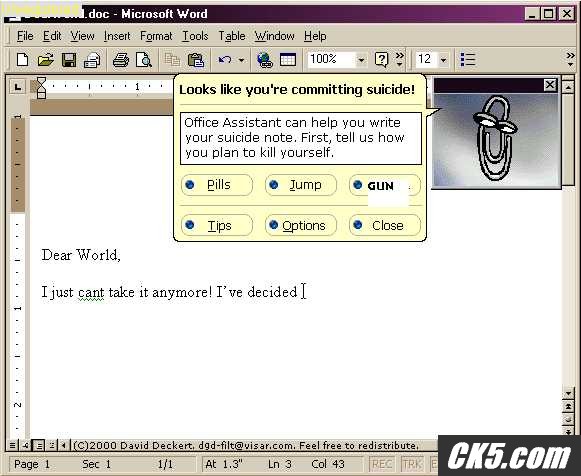581x476 pixels.
Task: Click 'Col 43' in the status bar
Action: click(x=328, y=464)
